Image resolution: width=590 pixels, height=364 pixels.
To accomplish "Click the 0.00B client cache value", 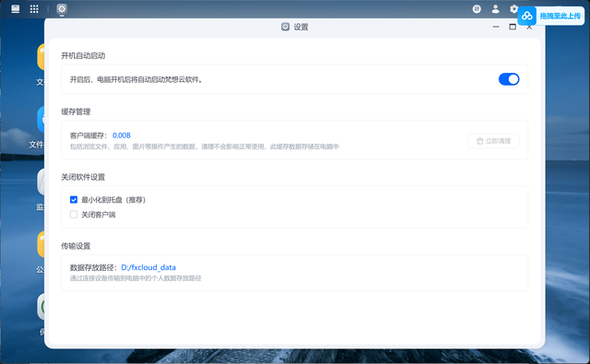I will (x=122, y=135).
